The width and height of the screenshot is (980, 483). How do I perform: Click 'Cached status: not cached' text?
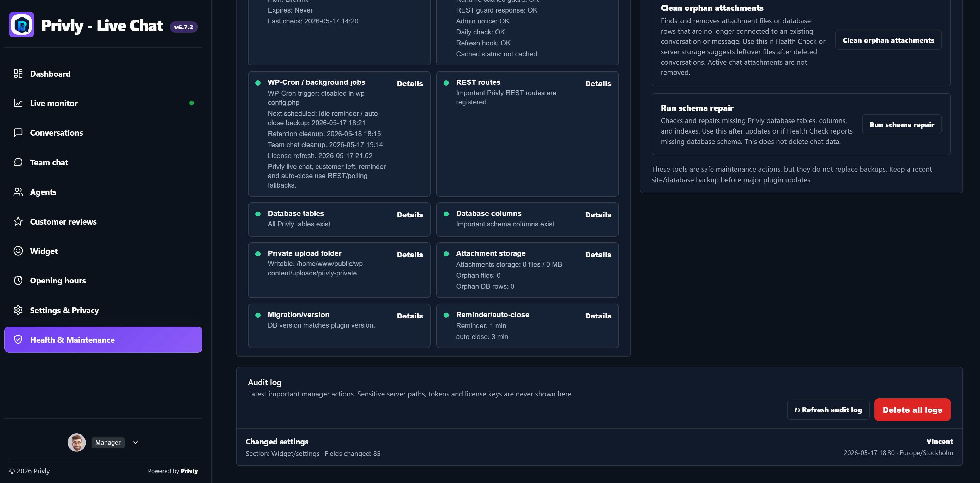(x=497, y=54)
